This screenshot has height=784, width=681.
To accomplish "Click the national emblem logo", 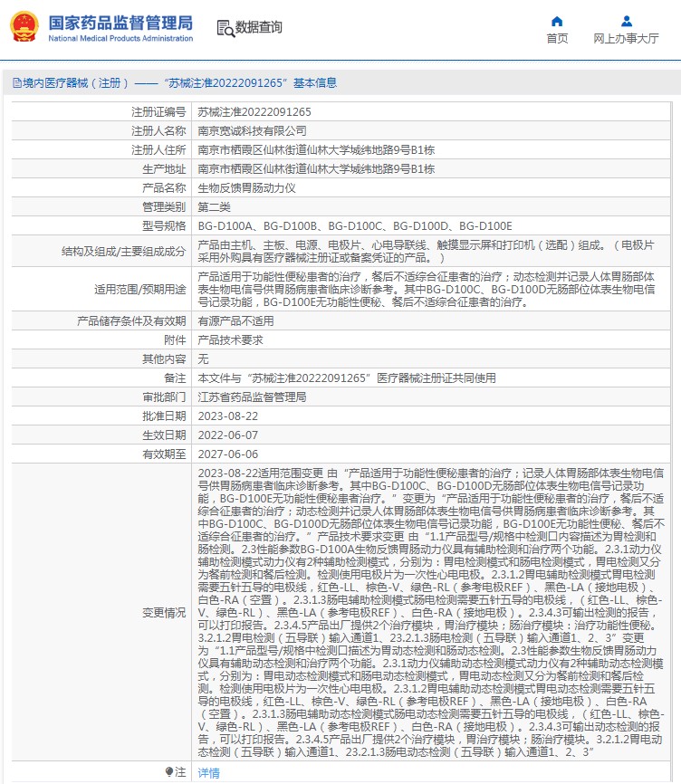I will 24,26.
